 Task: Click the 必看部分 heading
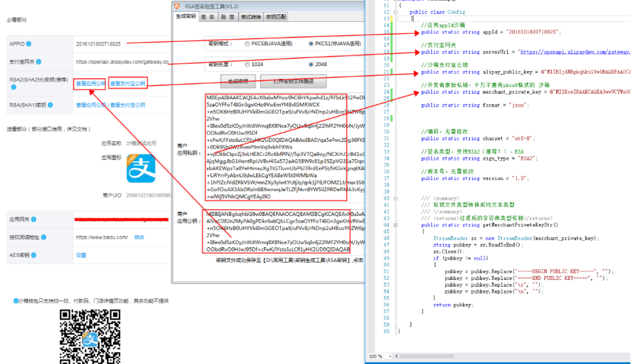[16, 20]
